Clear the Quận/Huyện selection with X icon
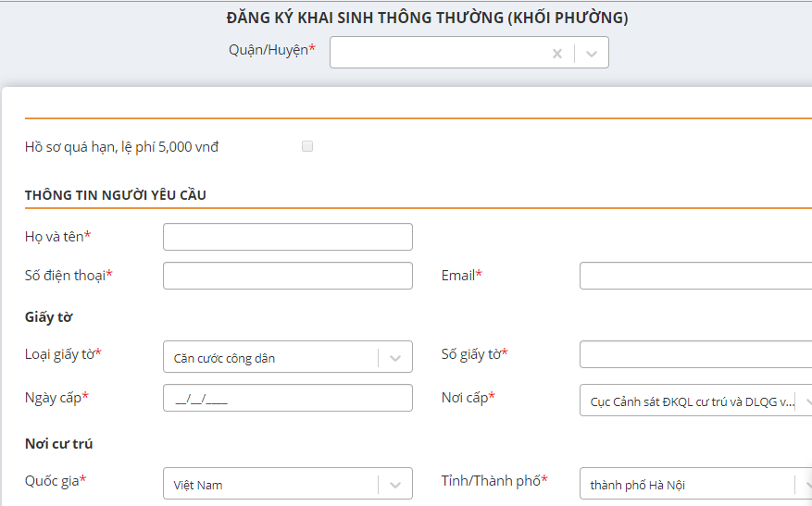This screenshot has width=812, height=506. (x=557, y=54)
